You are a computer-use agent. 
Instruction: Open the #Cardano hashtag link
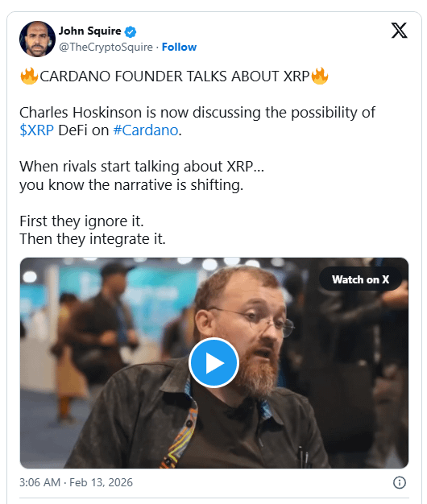[146, 130]
